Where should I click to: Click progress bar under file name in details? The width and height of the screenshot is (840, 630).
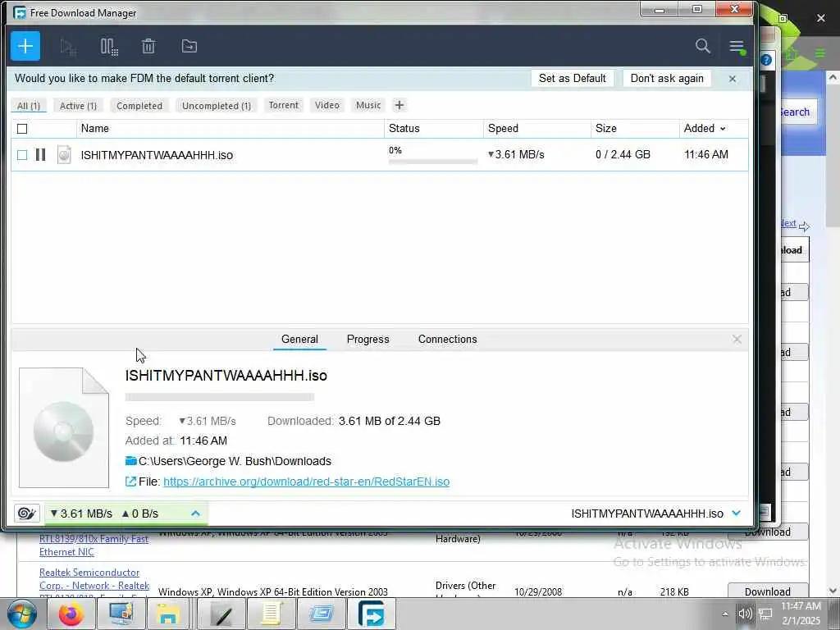pyautogui.click(x=220, y=397)
